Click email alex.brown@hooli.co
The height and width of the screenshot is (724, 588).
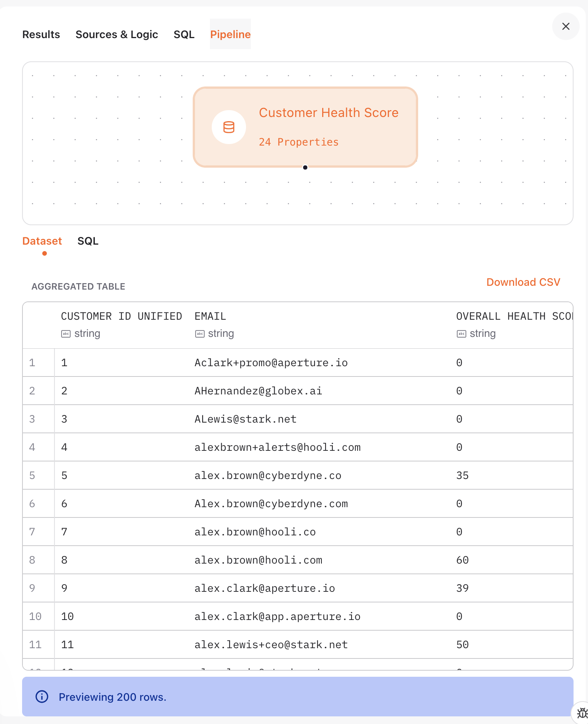click(255, 532)
